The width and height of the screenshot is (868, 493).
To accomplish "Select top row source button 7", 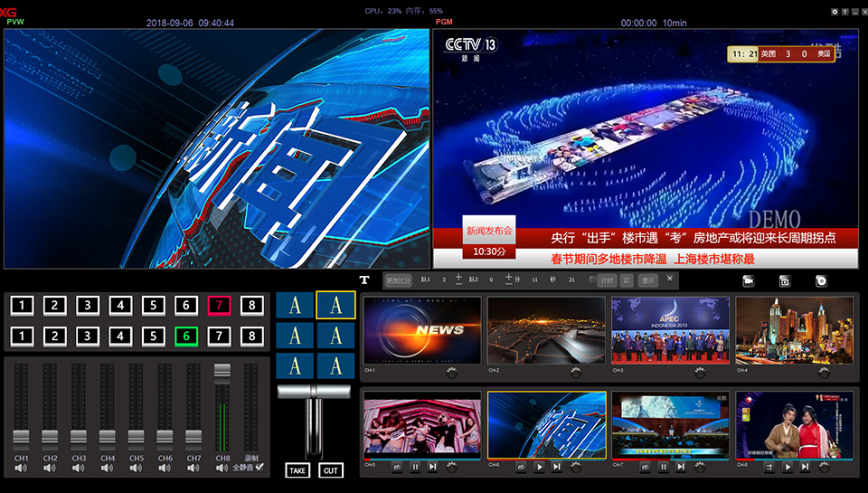I will pyautogui.click(x=220, y=305).
